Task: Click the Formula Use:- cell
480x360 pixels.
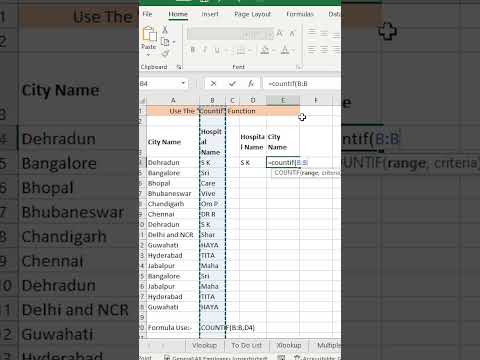Action: click(x=173, y=328)
